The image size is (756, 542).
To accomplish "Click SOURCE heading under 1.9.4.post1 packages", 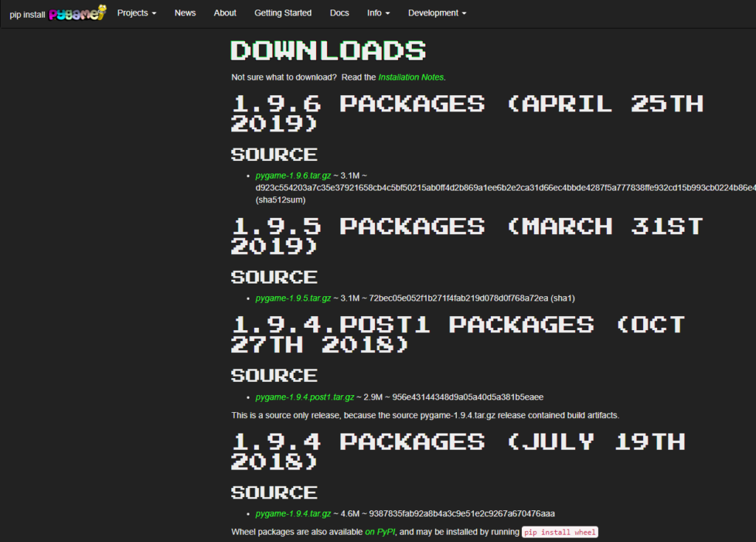I will click(x=275, y=376).
